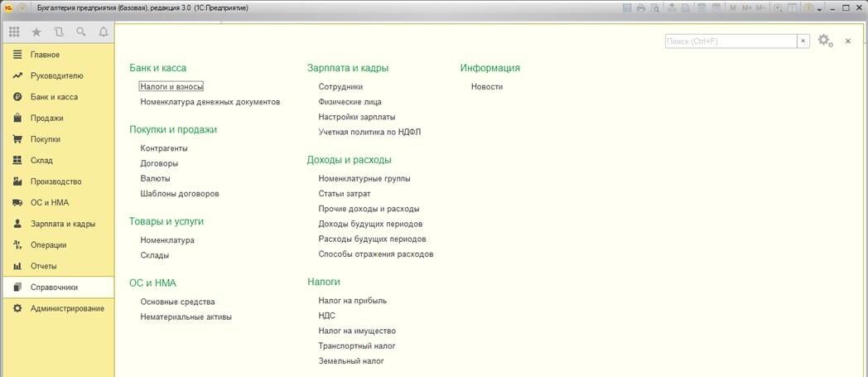Open the Валюты directory
Screen dimensions: 868x377
pos(155,178)
